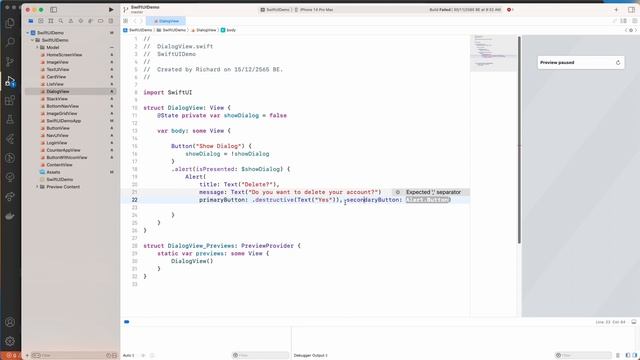Click body symbol in jump bar
The width and height of the screenshot is (640, 360).
click(x=228, y=30)
